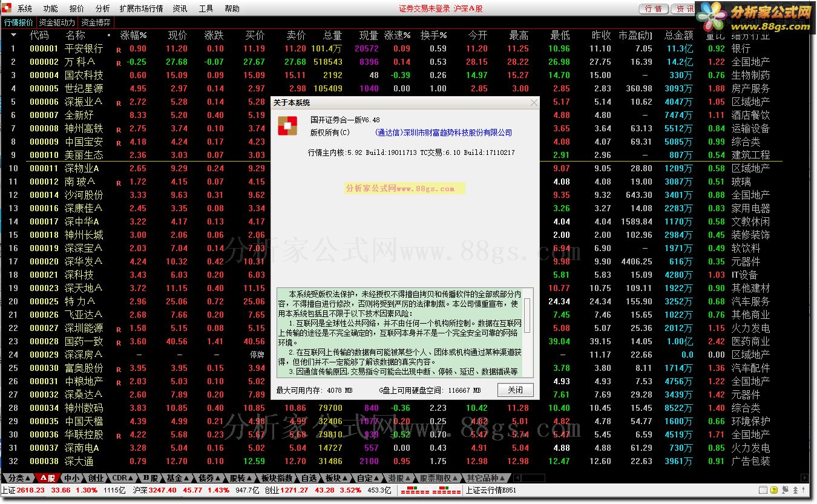The height and width of the screenshot is (504, 817).
Task: Open the 功能 menu
Action: point(51,9)
